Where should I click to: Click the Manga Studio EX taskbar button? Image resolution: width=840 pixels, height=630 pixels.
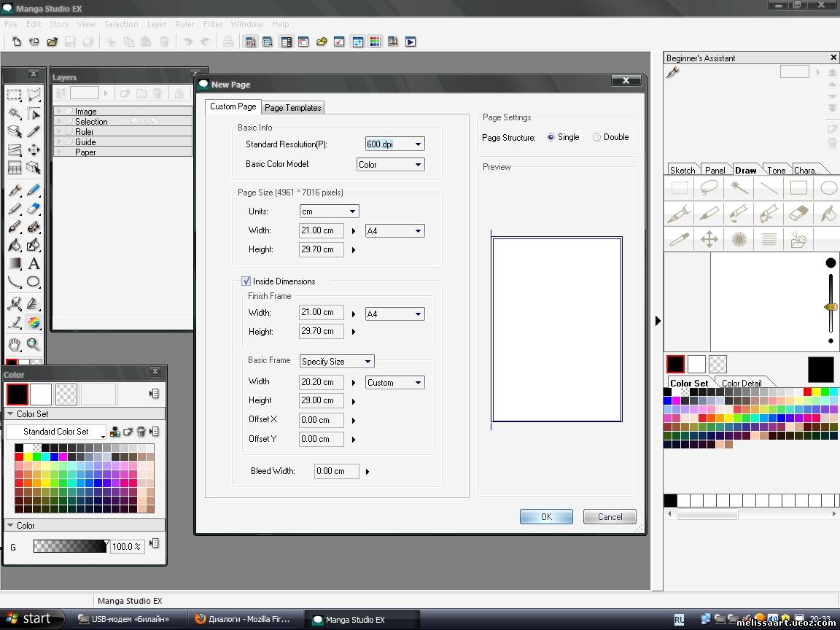pos(362,619)
